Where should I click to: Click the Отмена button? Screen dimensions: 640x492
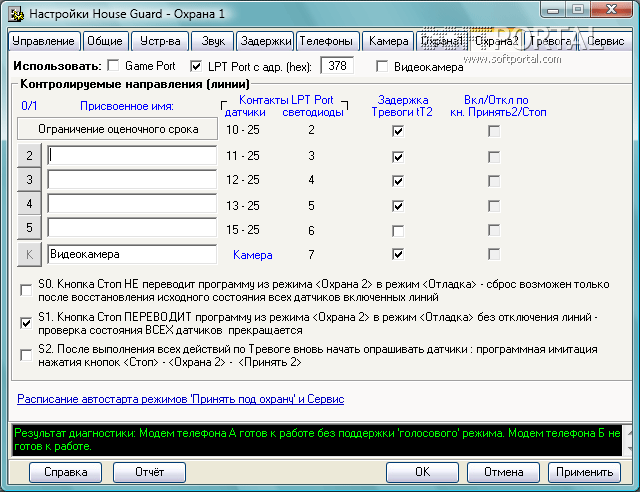pos(503,472)
